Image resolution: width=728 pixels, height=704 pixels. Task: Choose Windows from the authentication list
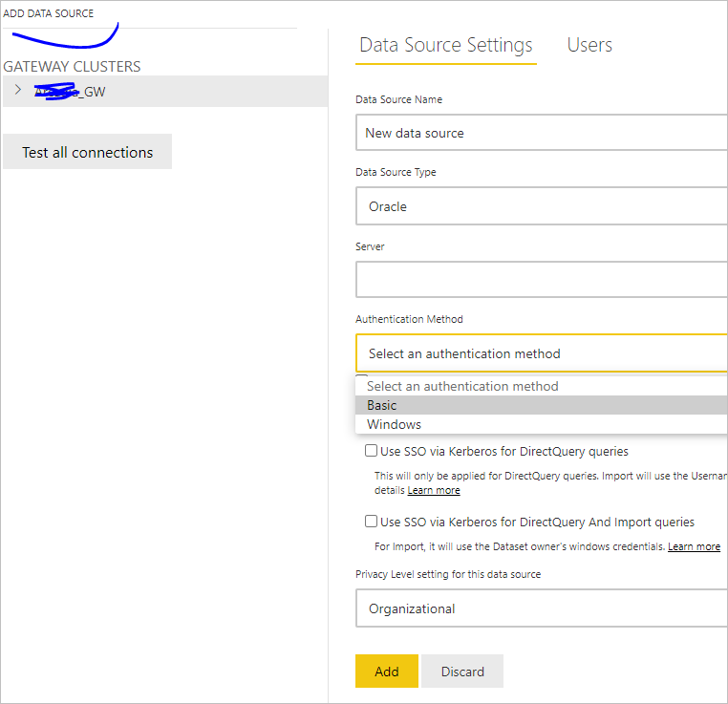394,424
